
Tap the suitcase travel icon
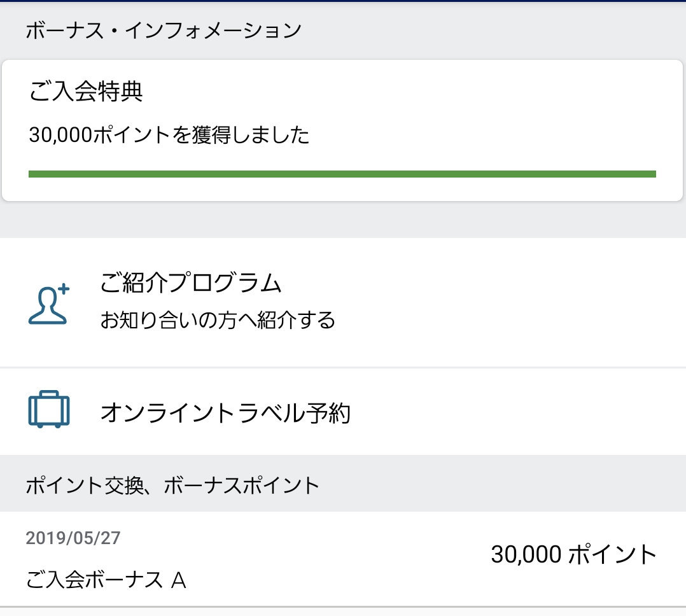[48, 409]
